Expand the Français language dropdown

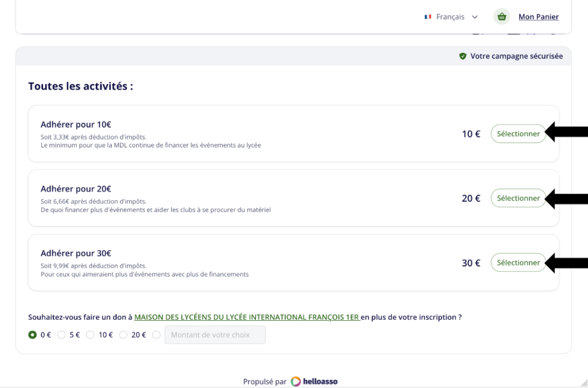point(451,17)
